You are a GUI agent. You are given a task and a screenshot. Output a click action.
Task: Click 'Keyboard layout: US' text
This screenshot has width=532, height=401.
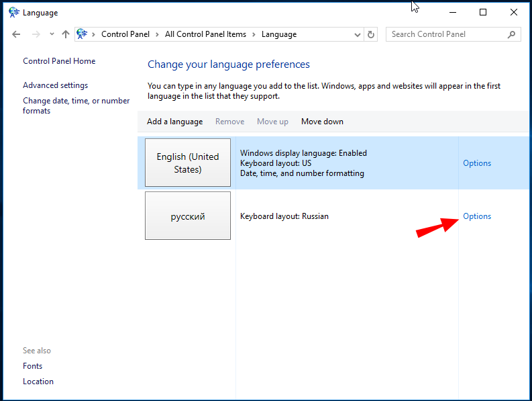point(276,163)
